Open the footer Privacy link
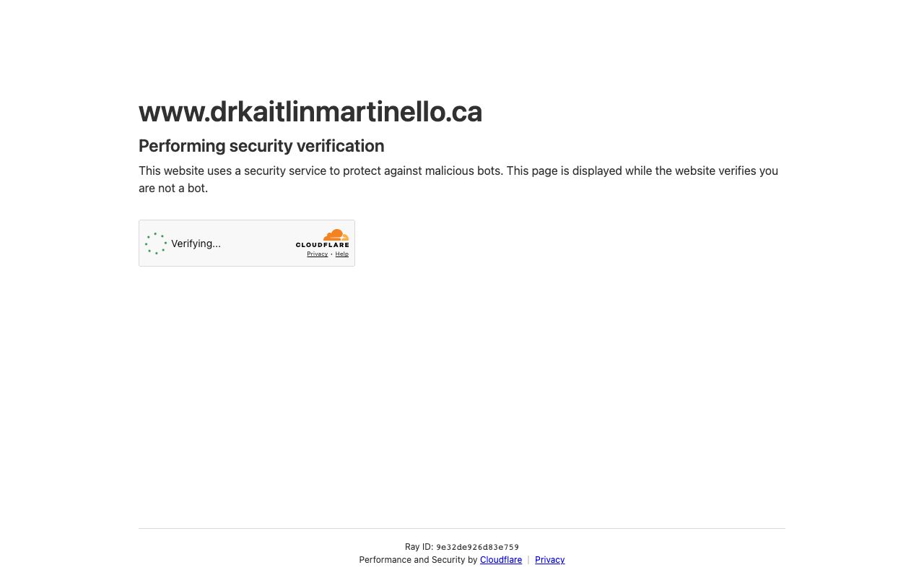924x578 pixels. coord(549,560)
